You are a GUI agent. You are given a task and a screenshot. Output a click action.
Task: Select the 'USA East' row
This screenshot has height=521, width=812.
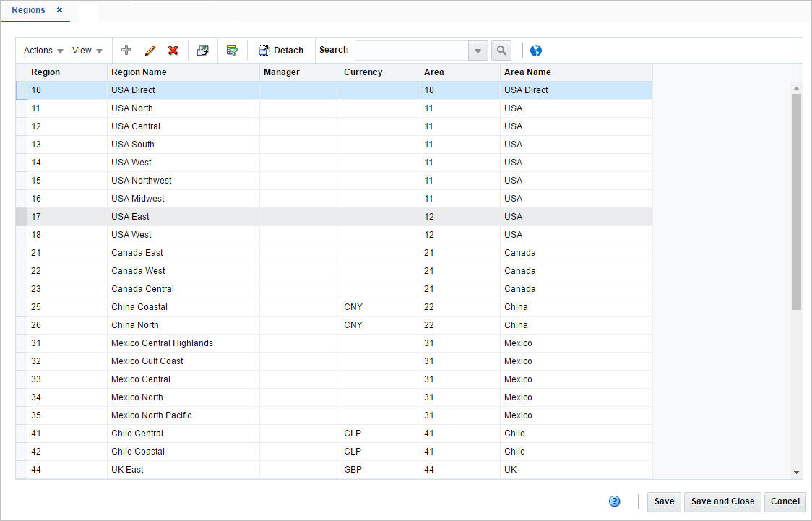tap(334, 217)
